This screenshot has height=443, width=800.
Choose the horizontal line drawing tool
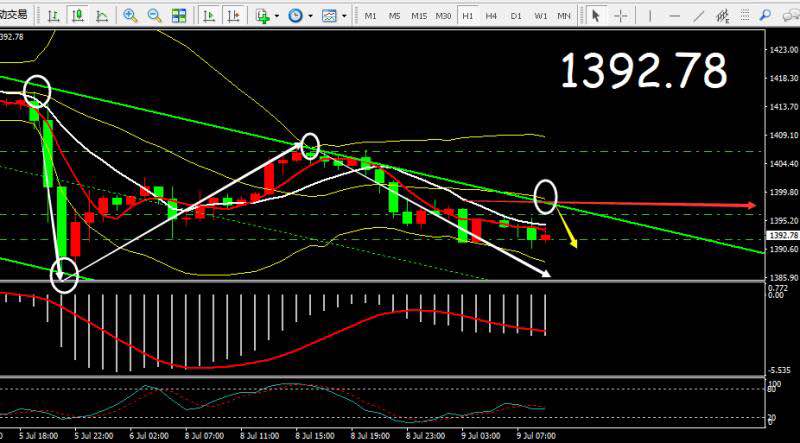(674, 16)
